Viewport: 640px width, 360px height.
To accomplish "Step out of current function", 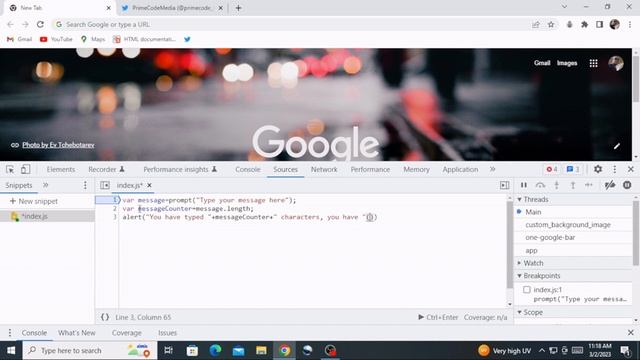I will (x=573, y=185).
